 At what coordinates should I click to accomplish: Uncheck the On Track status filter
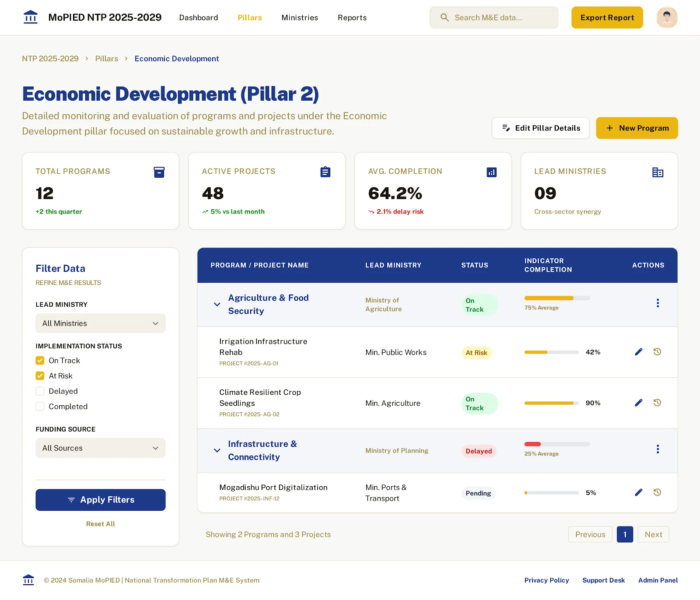pyautogui.click(x=40, y=360)
